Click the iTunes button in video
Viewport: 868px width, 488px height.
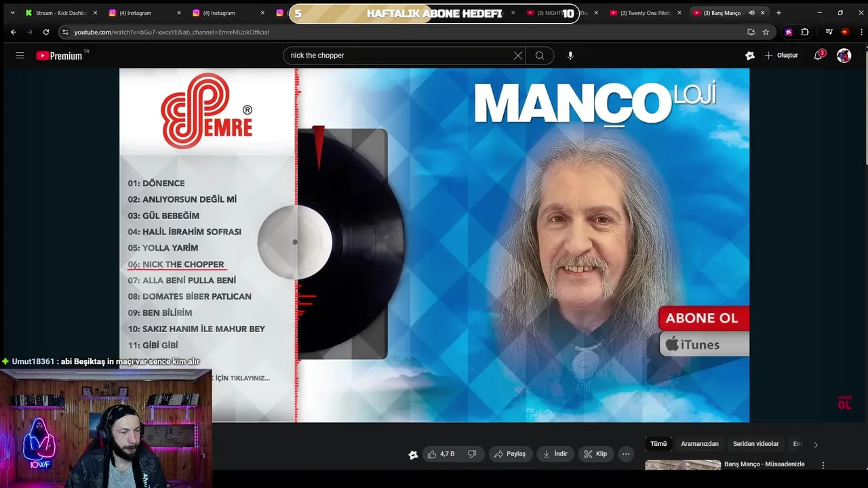tap(703, 344)
